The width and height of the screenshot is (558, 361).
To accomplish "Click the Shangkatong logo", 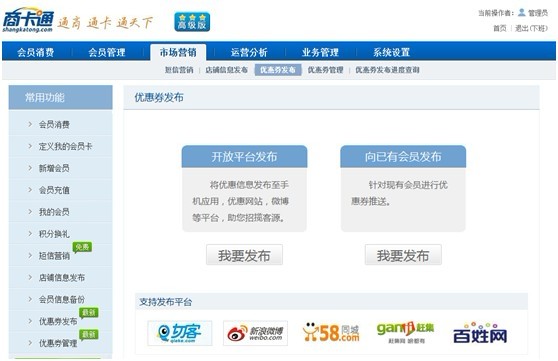I will pos(28,20).
